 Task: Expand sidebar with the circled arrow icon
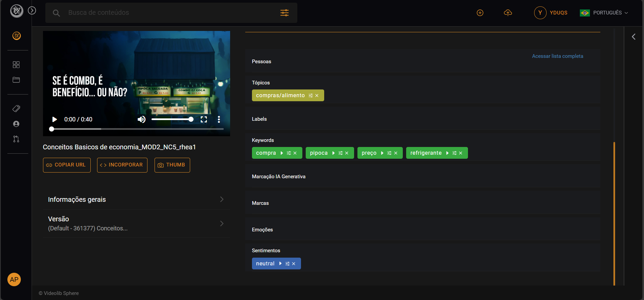[x=32, y=10]
